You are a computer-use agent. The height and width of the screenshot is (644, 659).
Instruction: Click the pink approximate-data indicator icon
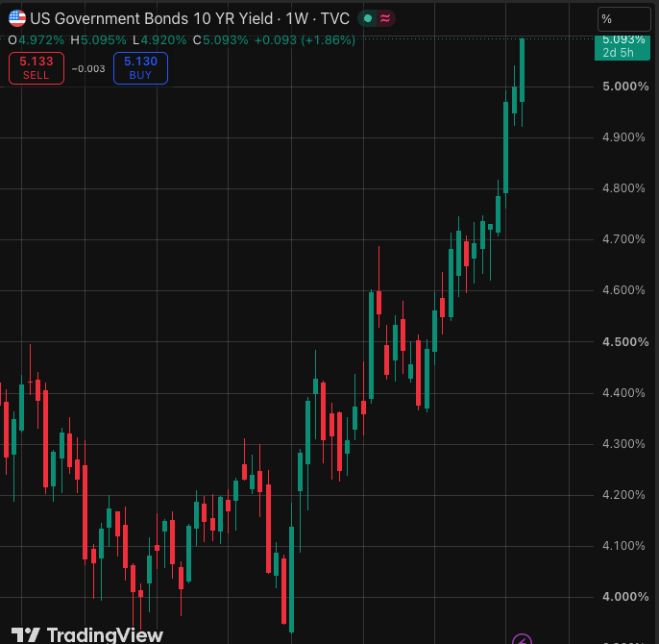click(385, 18)
